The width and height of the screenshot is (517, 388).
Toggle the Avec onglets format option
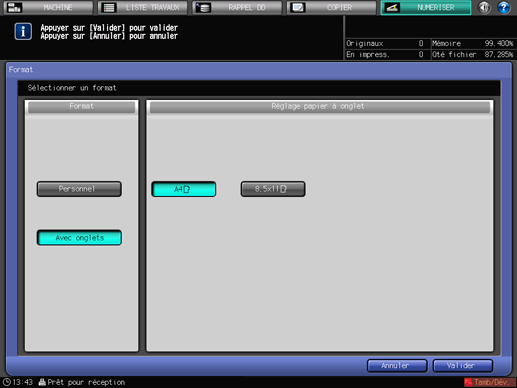tap(79, 238)
